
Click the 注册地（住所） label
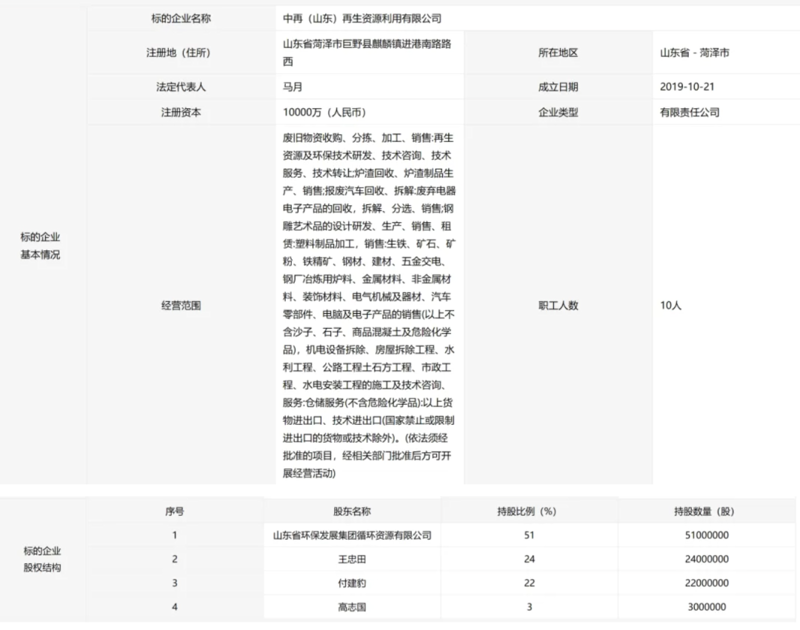click(179, 53)
